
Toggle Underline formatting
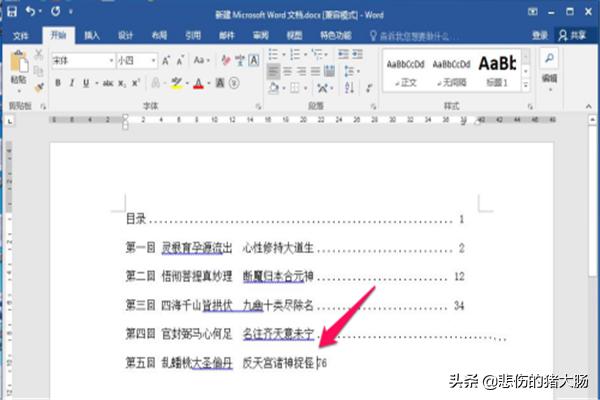point(86,83)
